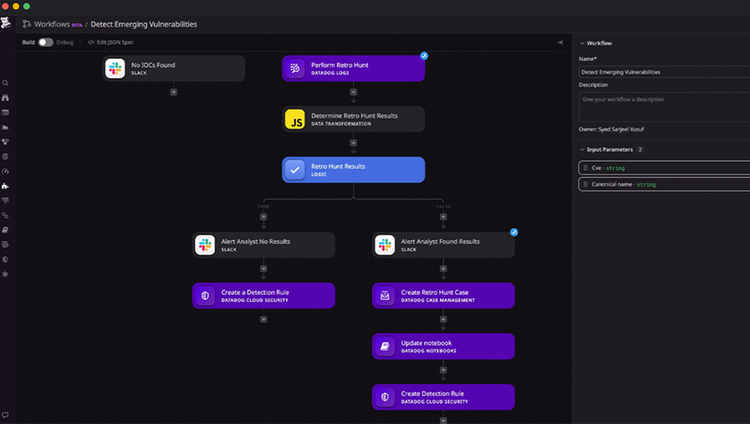Toggle the Build/Debug switch
The width and height of the screenshot is (750, 424).
[45, 42]
